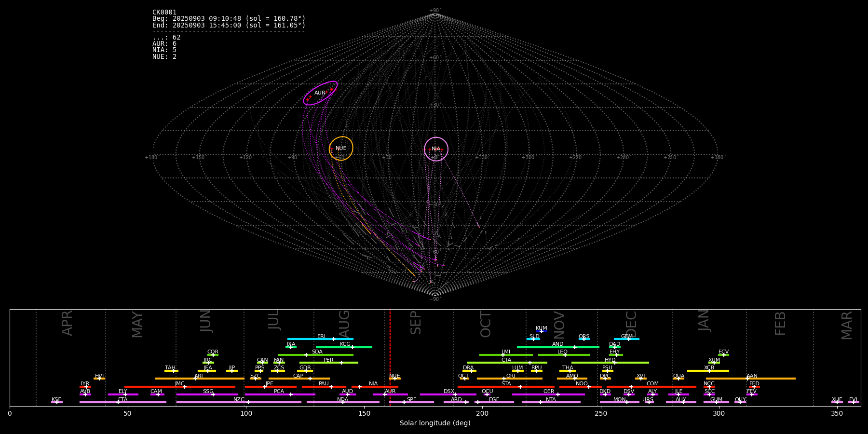Click the ETA shower bar in timeline
The image size is (868, 434).
click(122, 402)
